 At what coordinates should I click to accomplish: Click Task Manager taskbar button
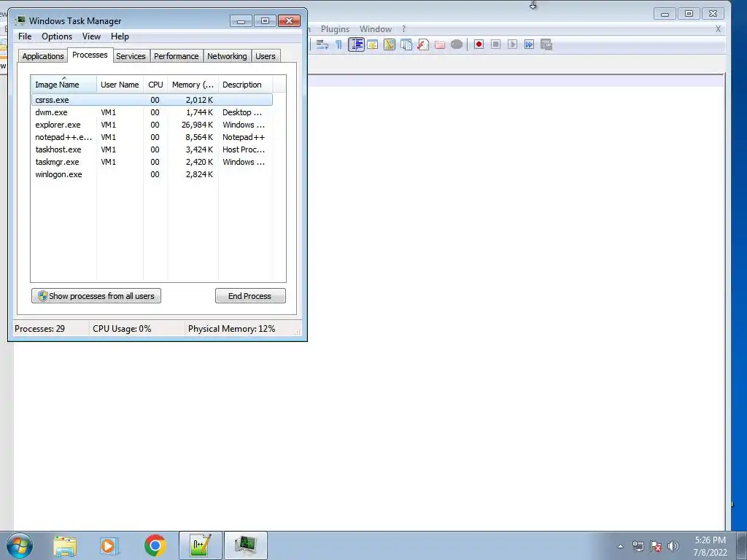click(245, 545)
